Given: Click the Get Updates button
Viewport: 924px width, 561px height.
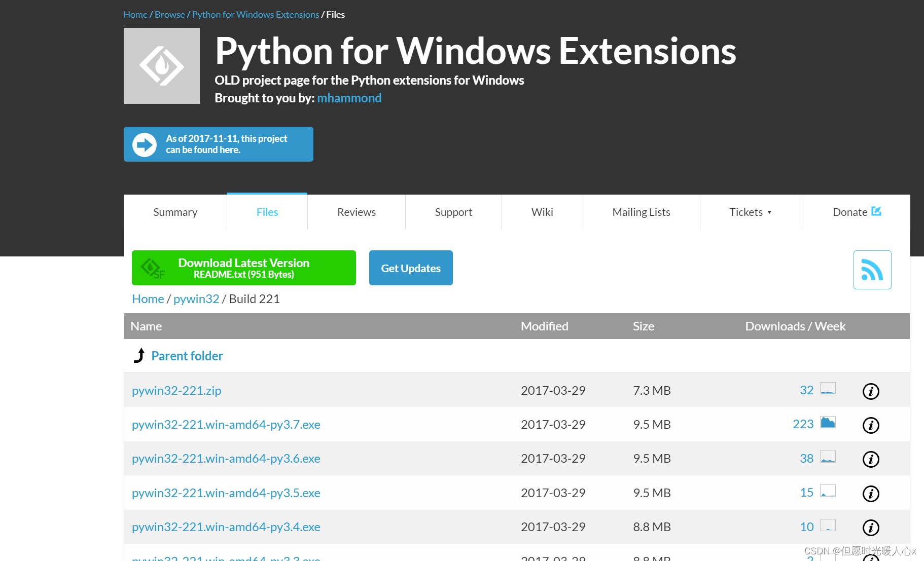Looking at the screenshot, I should (x=411, y=268).
